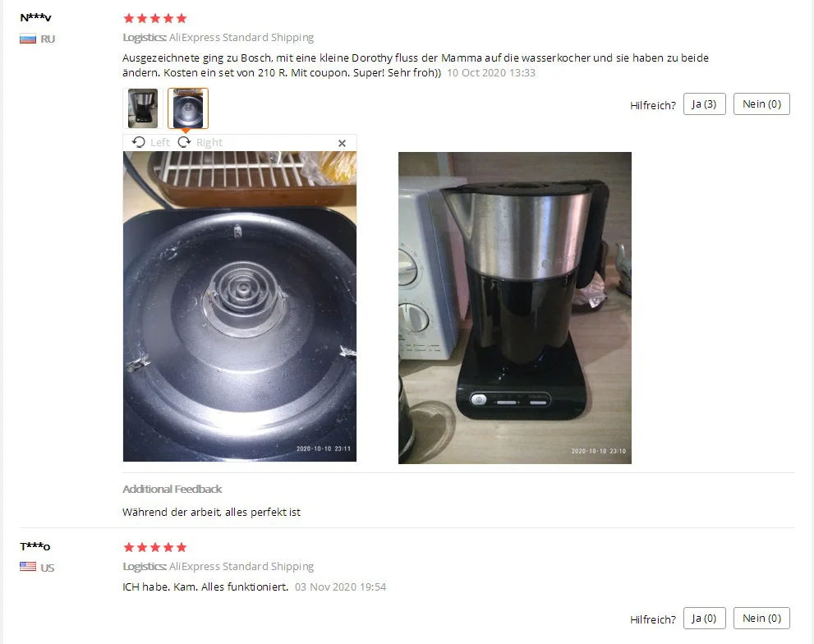Vote Ja (3) on N***v's review

point(705,103)
